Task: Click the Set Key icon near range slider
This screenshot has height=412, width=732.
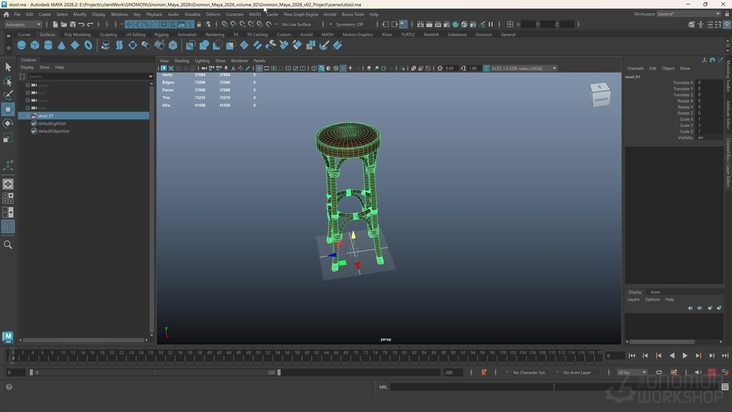Action: click(484, 372)
